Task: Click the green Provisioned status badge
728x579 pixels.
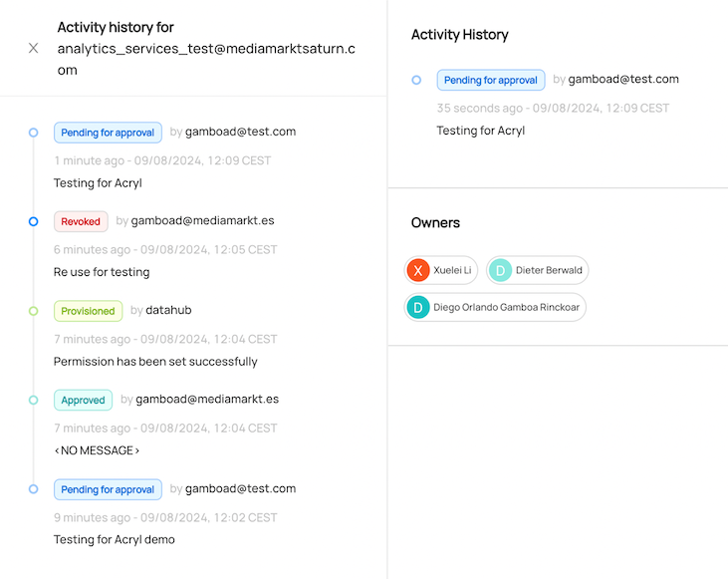Action: 89,311
